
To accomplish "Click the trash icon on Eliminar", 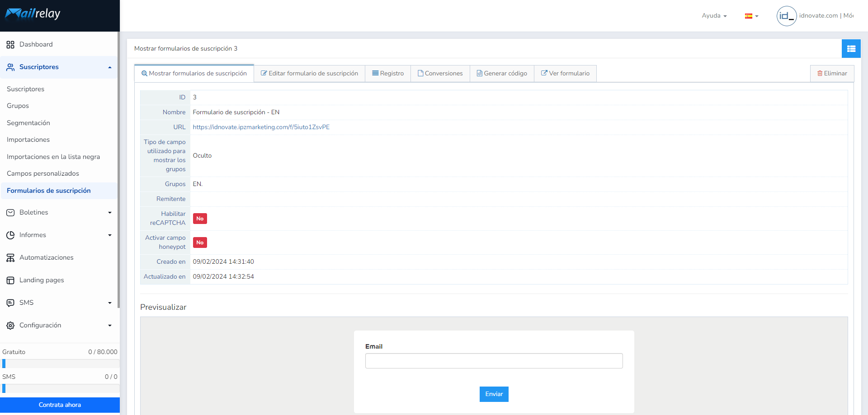I will coord(820,74).
